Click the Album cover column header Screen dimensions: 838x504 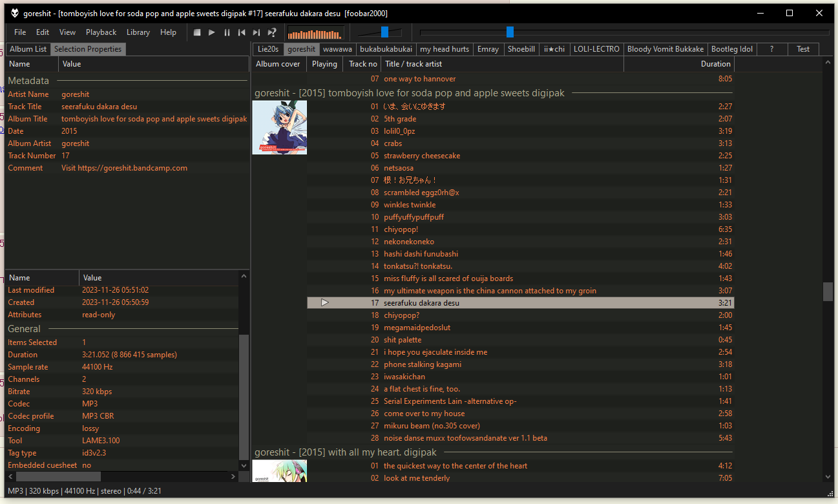[278, 64]
